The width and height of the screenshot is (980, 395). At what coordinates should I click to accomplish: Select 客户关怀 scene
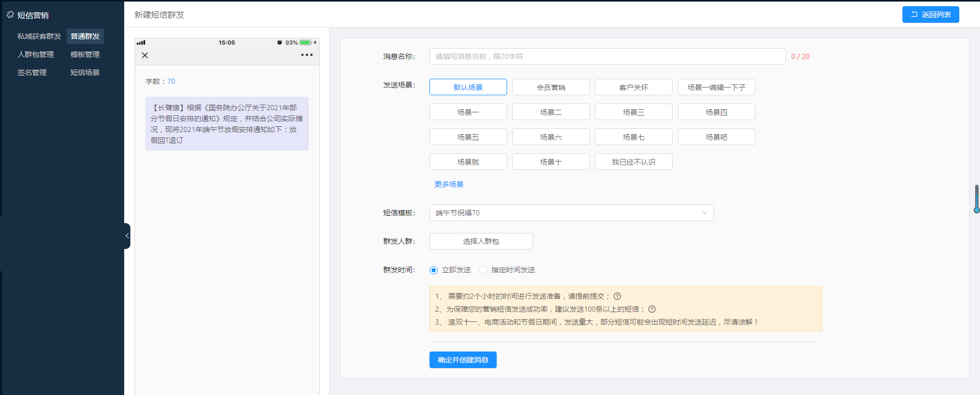point(634,87)
